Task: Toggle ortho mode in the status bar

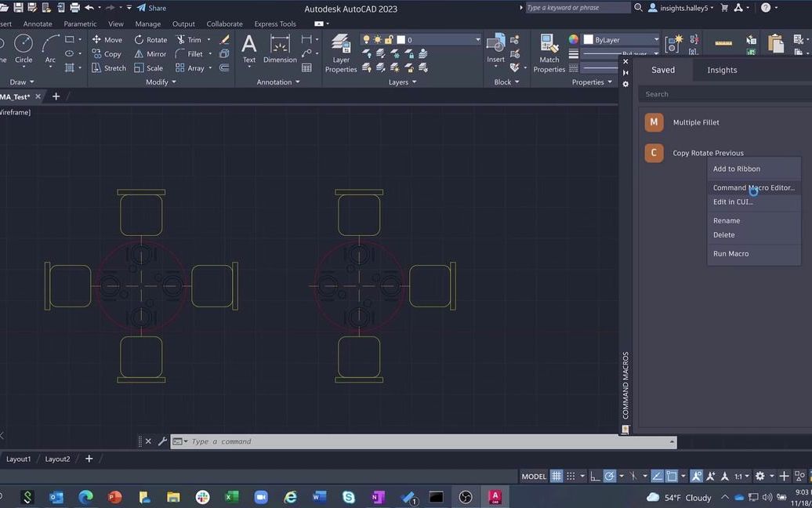Action: coord(593,476)
